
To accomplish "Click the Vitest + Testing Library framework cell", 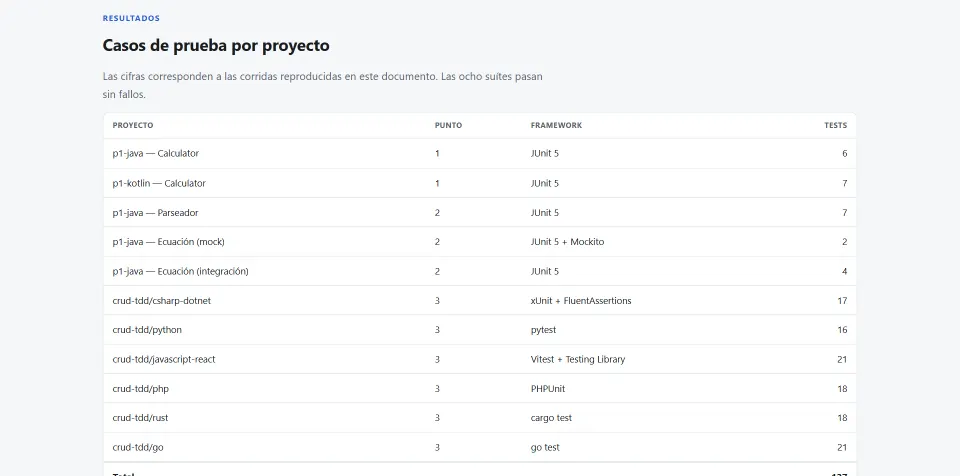I will [578, 359].
